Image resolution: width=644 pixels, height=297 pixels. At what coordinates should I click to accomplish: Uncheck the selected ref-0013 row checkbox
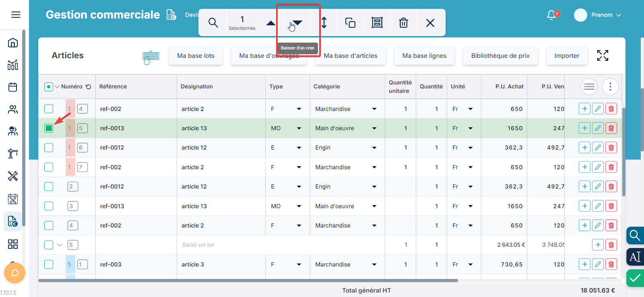(x=49, y=128)
